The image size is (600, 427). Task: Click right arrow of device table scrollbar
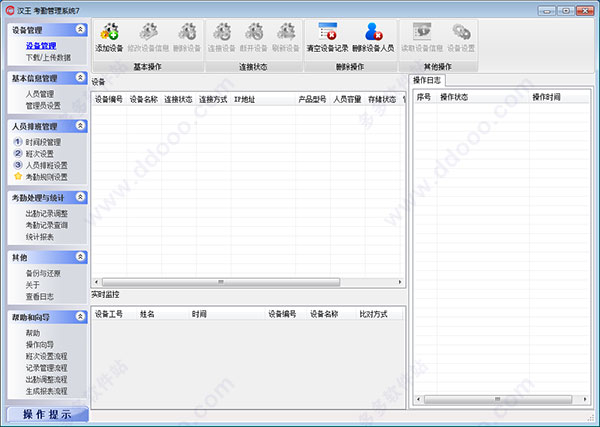[x=400, y=282]
